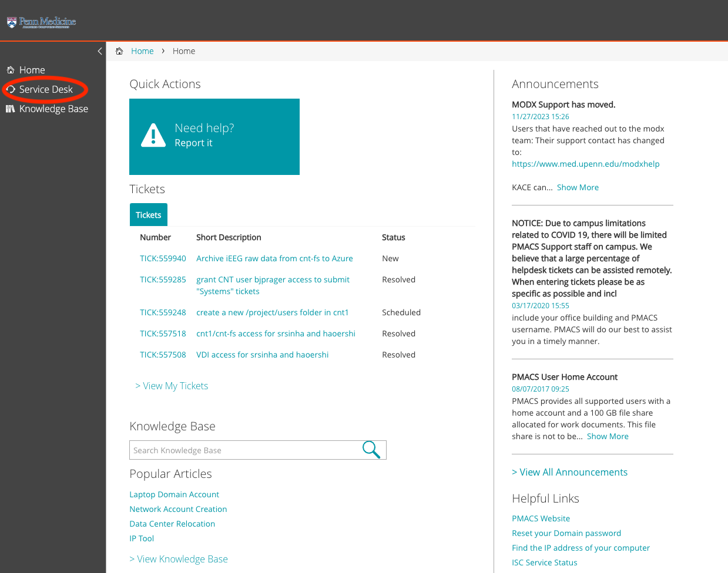The height and width of the screenshot is (573, 728).
Task: Open ticket TICK:559248
Action: [163, 312]
